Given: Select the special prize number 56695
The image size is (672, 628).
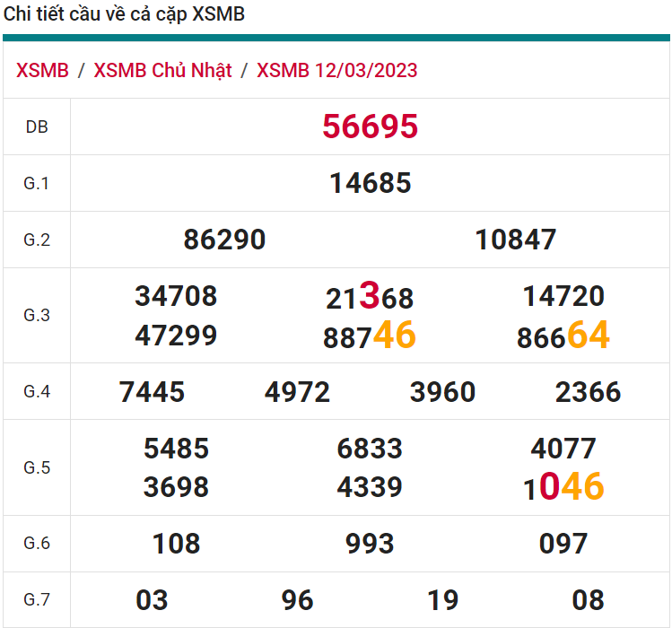Looking at the screenshot, I should tap(371, 126).
